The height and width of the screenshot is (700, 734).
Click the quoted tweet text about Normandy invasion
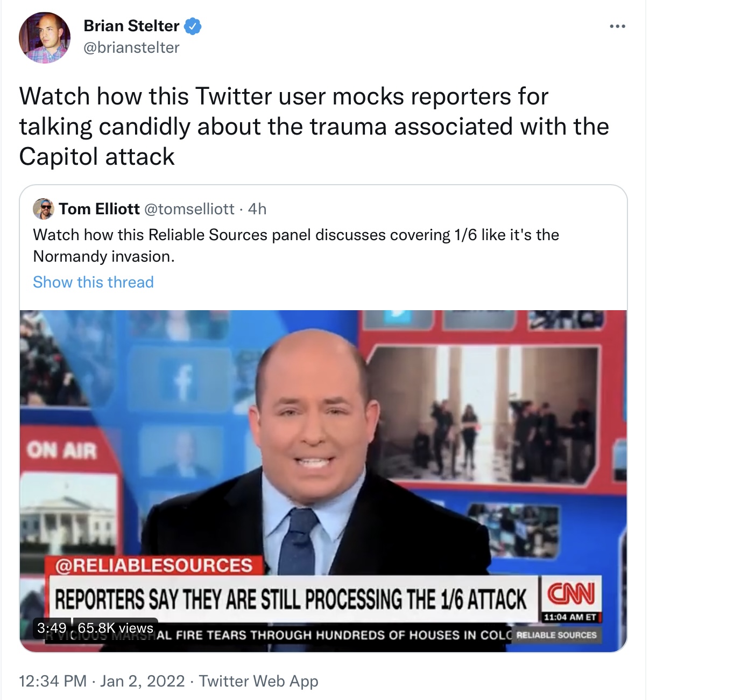point(296,246)
